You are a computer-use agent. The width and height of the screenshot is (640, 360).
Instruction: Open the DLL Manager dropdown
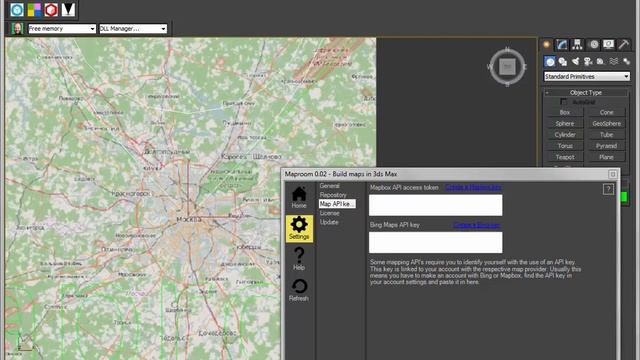click(133, 29)
